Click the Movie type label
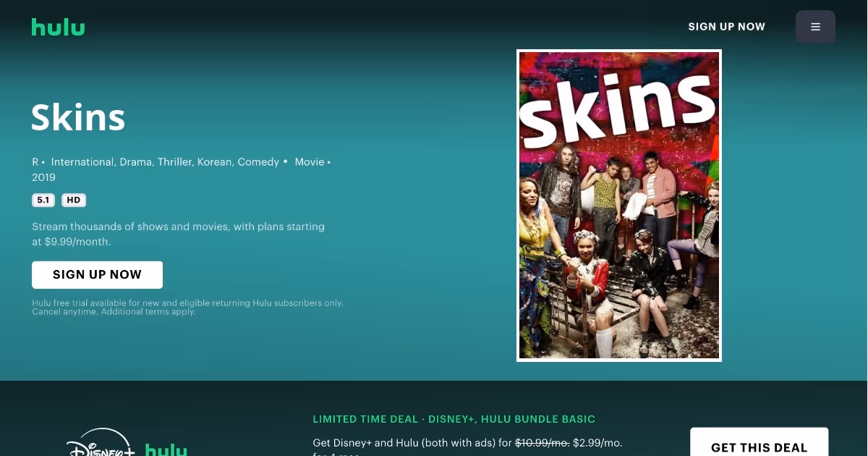This screenshot has width=868, height=456. [x=310, y=162]
